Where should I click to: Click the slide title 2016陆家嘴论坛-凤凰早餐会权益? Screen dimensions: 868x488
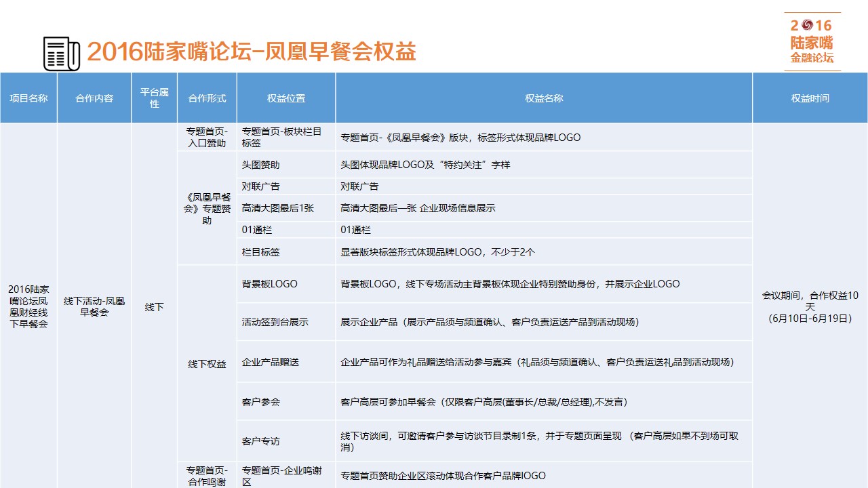252,52
